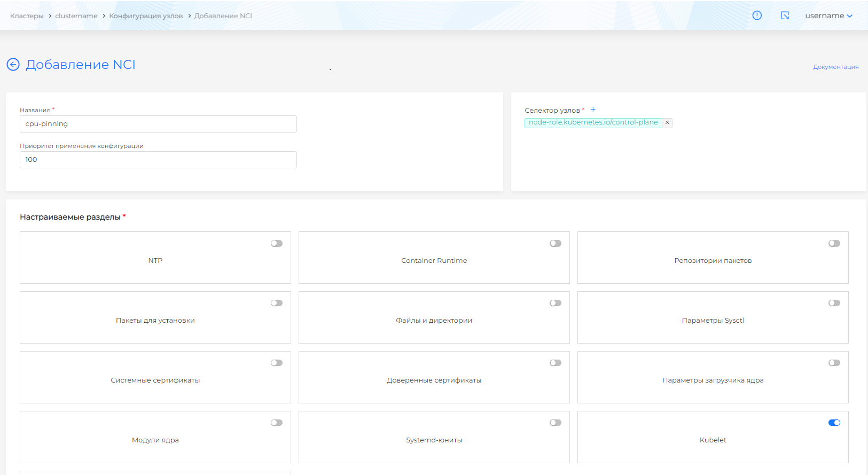The width and height of the screenshot is (868, 475).
Task: Click the back arrow next to Добавление NCI
Action: click(13, 65)
